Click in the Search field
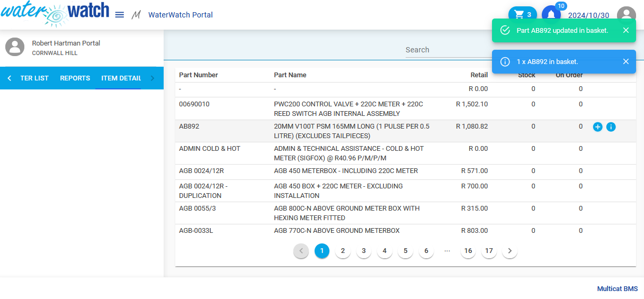The height and width of the screenshot is (299, 644). pos(448,50)
